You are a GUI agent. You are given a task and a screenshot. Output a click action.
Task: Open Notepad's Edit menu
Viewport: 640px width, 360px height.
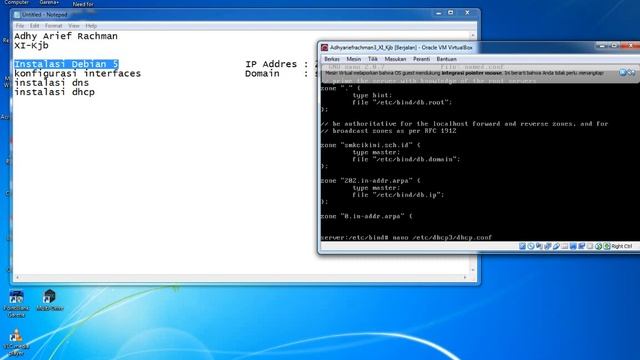tap(34, 26)
